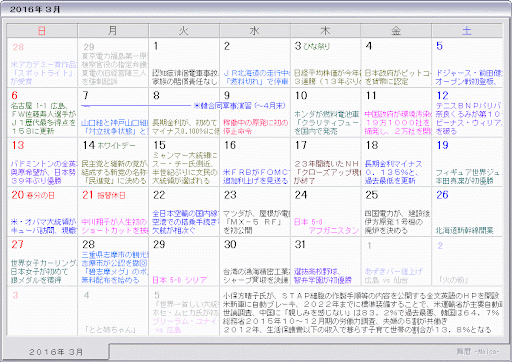Click 北海道新幹線開業 entry on 26th
This screenshot has width=512, height=362.
[x=464, y=230]
